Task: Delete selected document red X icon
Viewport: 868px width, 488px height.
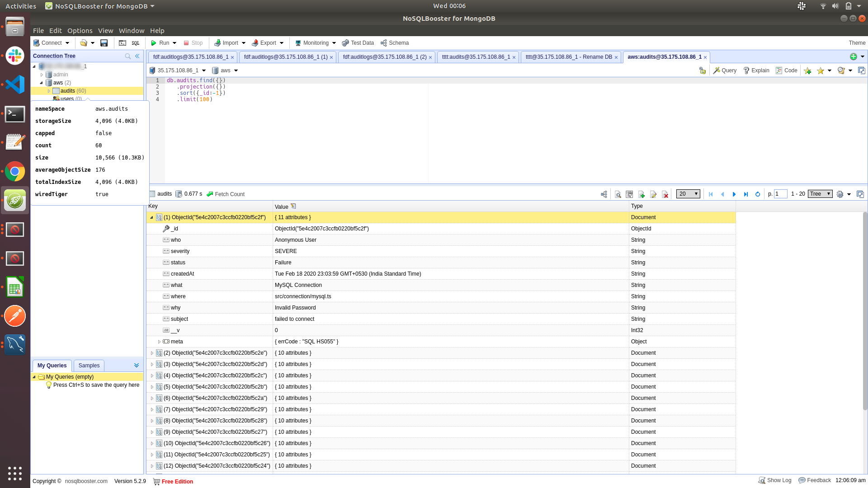Action: (x=665, y=194)
